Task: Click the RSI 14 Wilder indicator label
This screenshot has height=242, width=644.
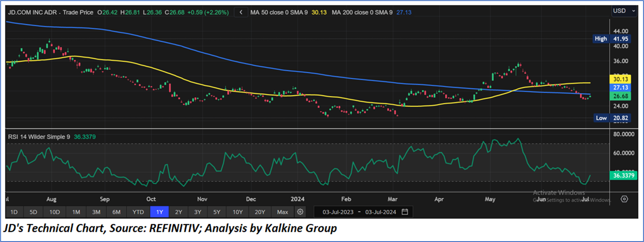Action: click(39, 137)
